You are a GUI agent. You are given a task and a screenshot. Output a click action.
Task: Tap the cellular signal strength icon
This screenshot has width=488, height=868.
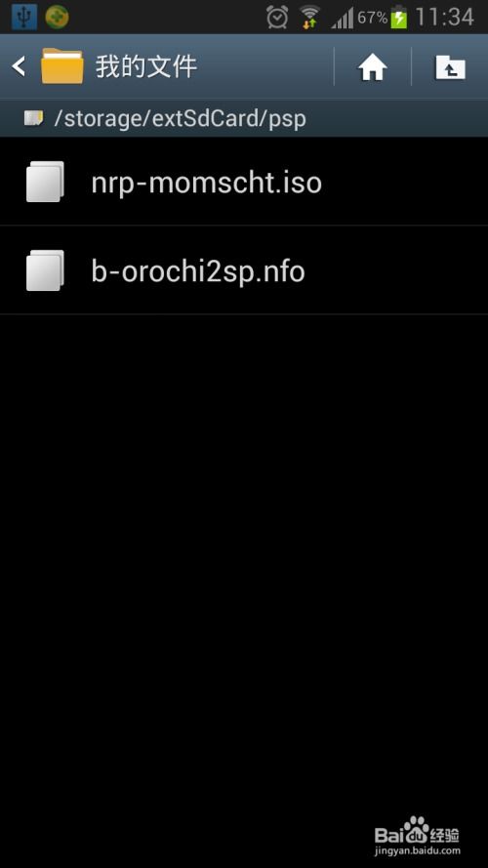pos(342,19)
